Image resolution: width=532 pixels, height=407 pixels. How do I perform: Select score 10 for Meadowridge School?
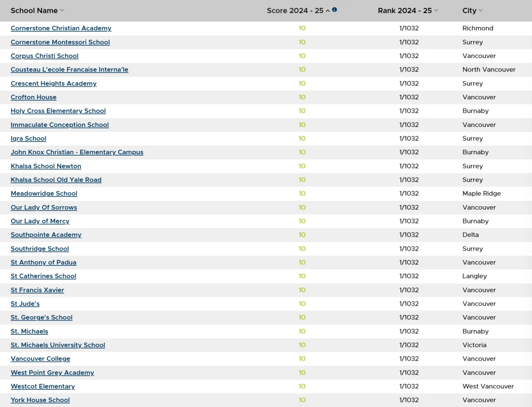[302, 193]
